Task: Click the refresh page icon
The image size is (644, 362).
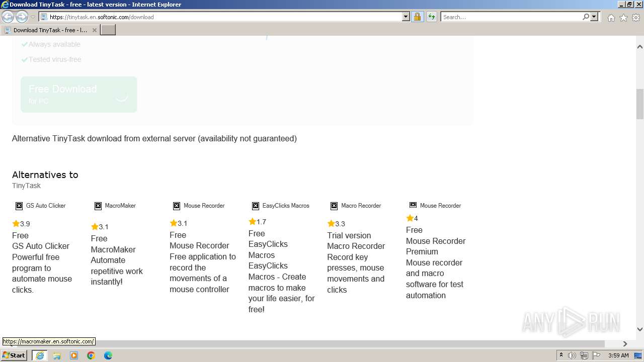Action: pos(432,17)
